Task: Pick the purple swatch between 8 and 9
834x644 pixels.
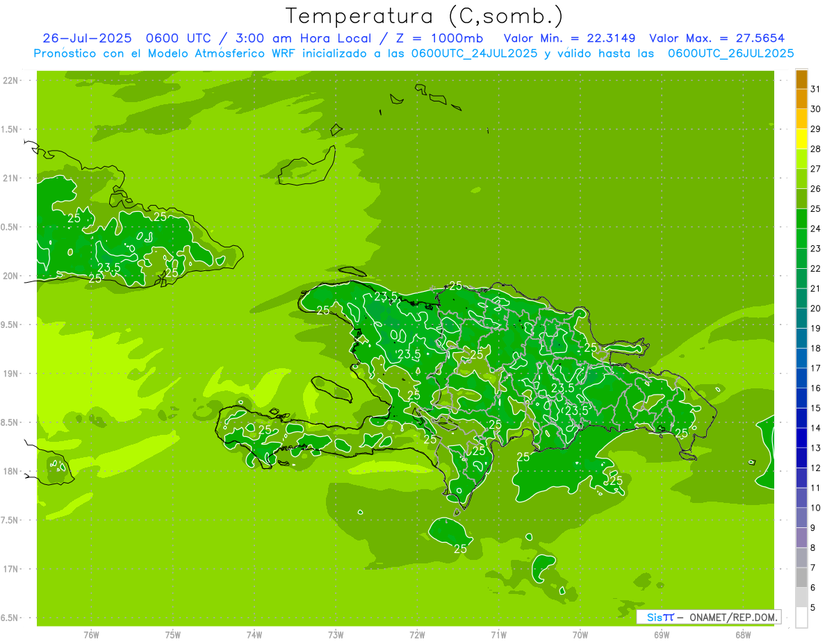Action: coord(801,538)
